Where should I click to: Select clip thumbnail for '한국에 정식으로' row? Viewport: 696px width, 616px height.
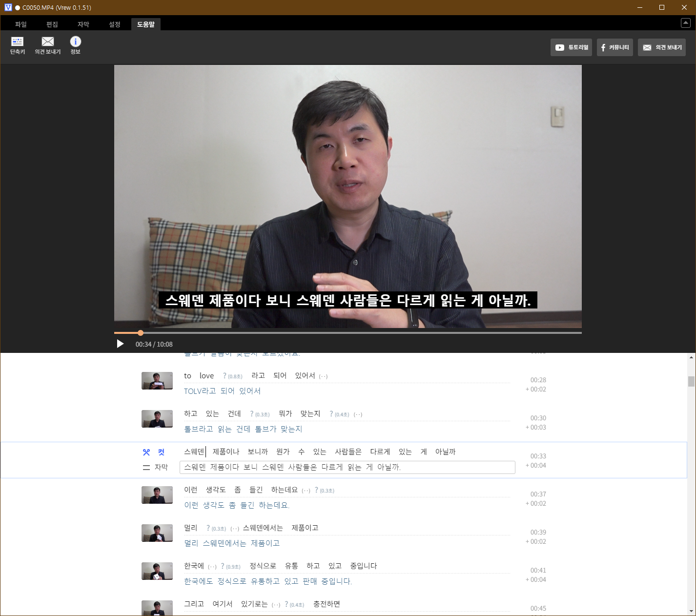157,571
